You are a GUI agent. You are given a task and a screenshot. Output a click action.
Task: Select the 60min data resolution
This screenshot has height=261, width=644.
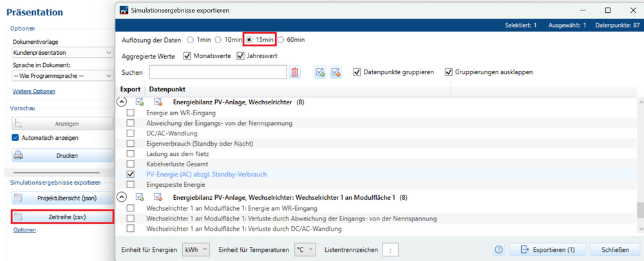pos(281,40)
